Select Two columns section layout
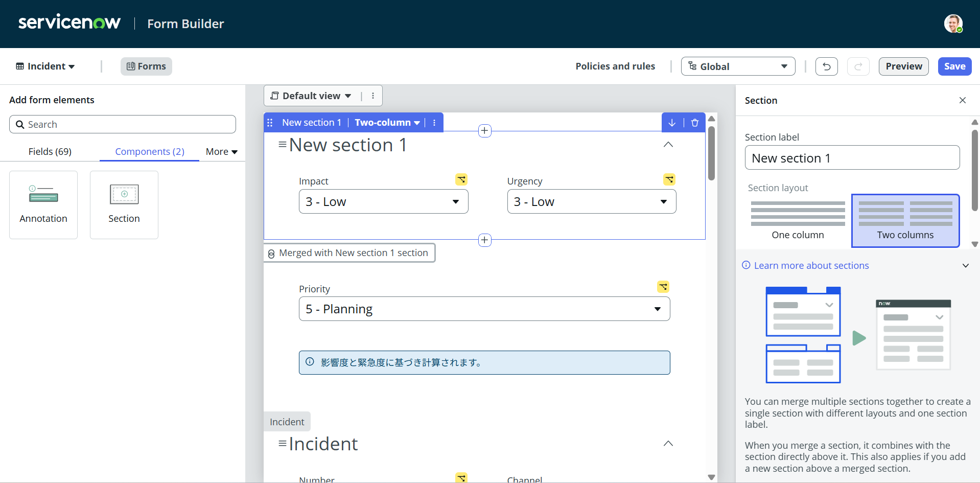The width and height of the screenshot is (980, 483). coord(905,220)
